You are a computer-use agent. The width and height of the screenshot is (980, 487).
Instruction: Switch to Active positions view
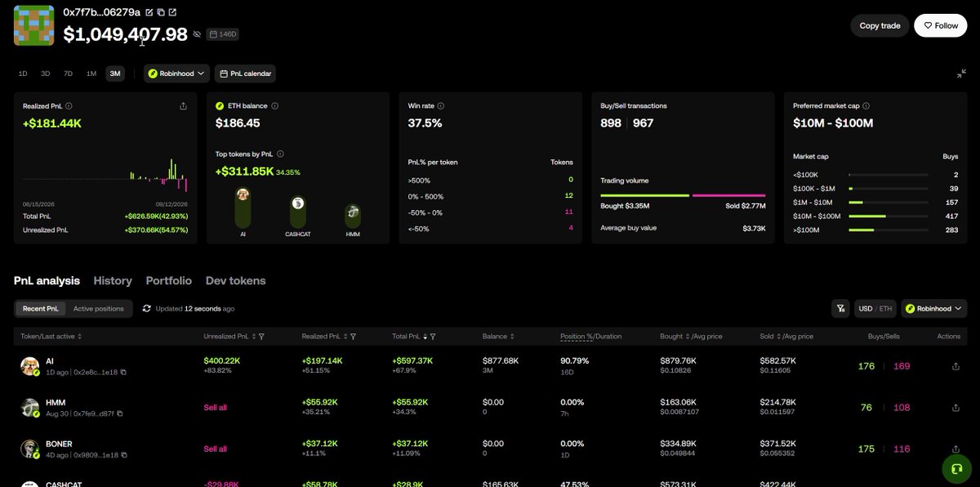[99, 309]
